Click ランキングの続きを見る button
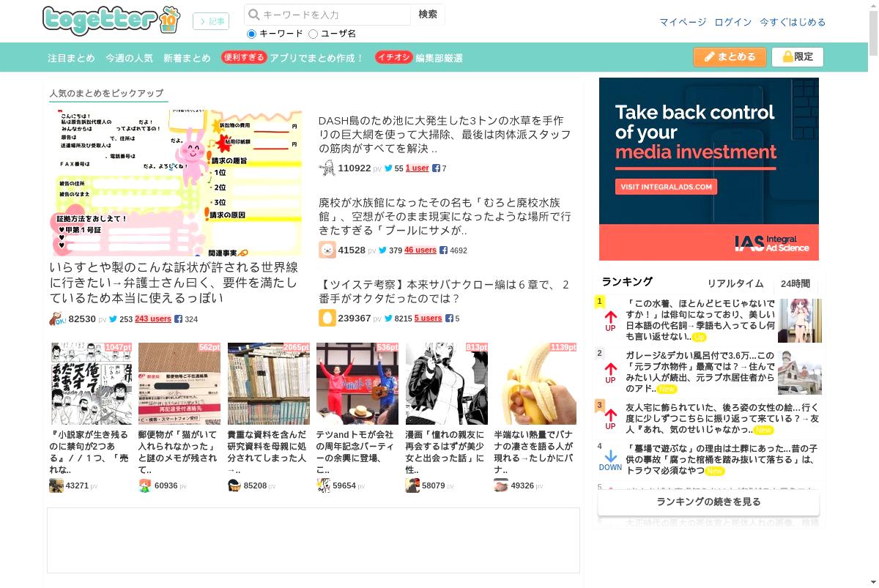Screen dimensions: 879x588 point(708,502)
